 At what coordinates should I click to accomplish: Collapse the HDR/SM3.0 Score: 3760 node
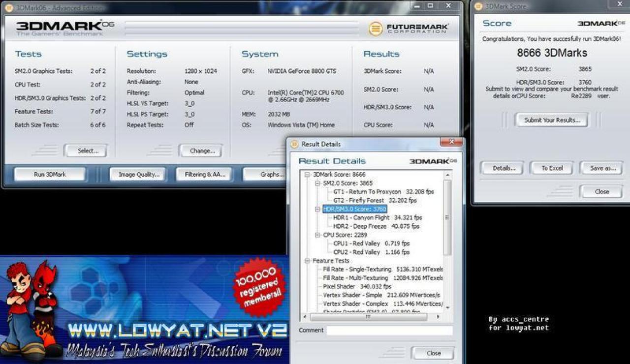pyautogui.click(x=317, y=209)
